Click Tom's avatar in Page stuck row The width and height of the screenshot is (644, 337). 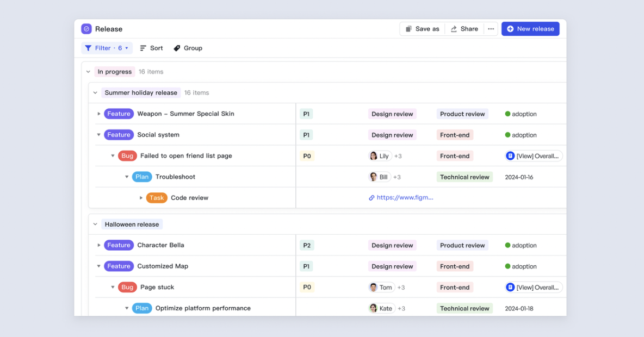(x=374, y=288)
